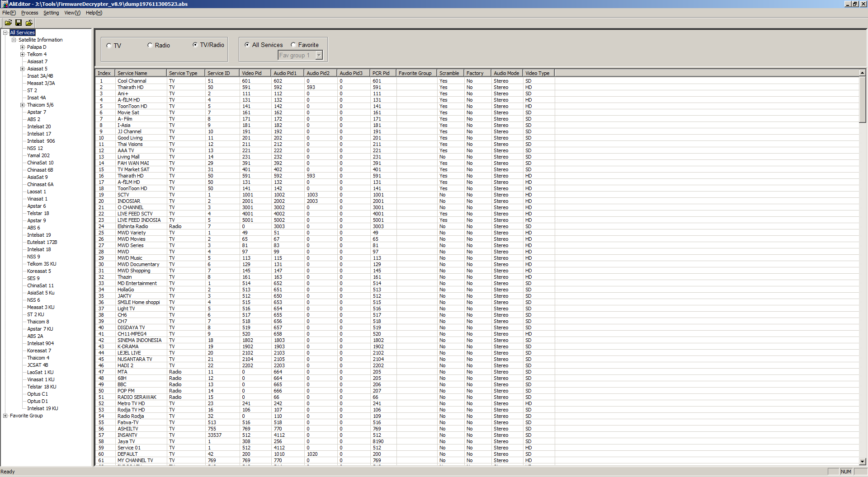
Task: Sort by the Video Type column header
Action: pos(539,73)
